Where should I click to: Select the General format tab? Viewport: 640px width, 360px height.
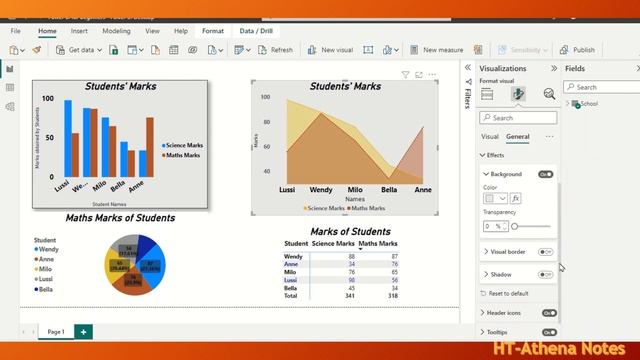coord(518,137)
